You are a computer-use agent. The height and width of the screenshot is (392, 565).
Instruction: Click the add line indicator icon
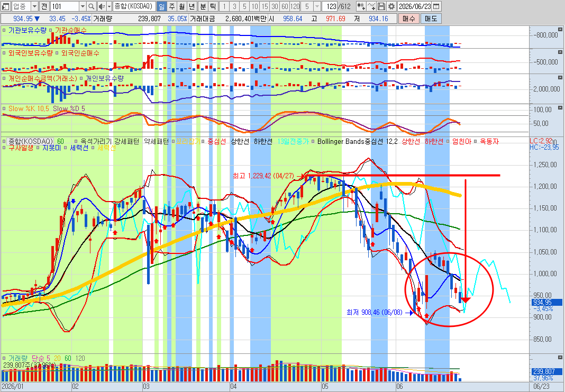click(x=371, y=6)
